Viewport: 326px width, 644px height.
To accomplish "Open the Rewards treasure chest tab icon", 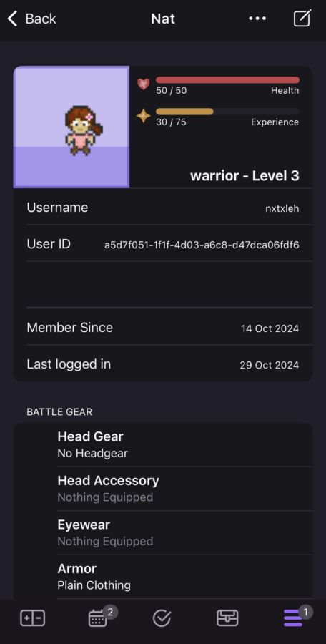I will pos(227,618).
